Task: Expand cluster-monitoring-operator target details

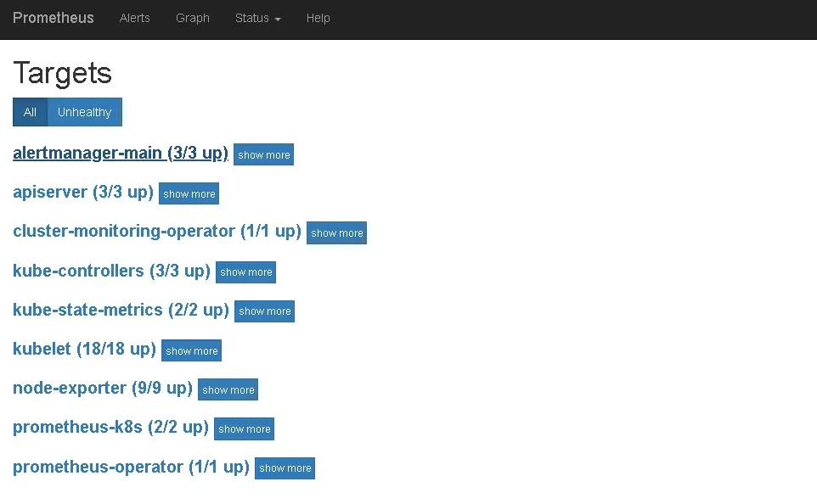Action: [x=336, y=232]
